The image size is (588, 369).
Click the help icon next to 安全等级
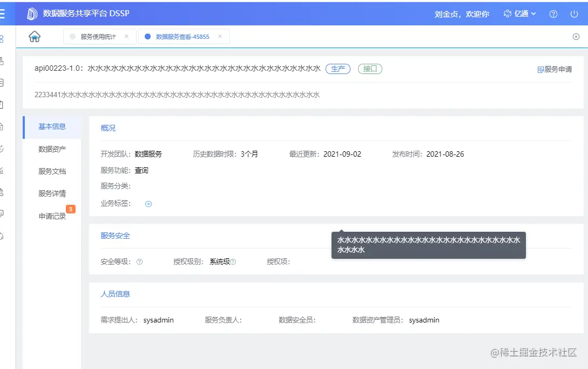(139, 261)
